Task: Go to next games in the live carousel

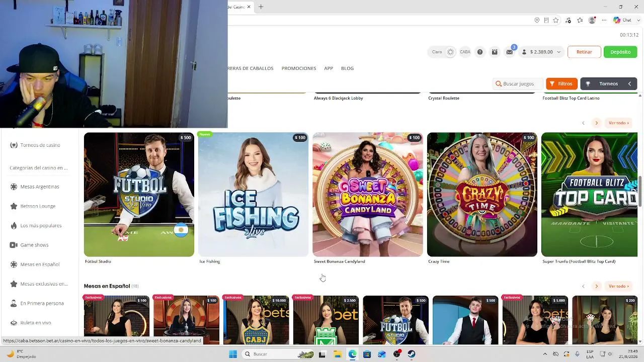Action: coord(596,123)
